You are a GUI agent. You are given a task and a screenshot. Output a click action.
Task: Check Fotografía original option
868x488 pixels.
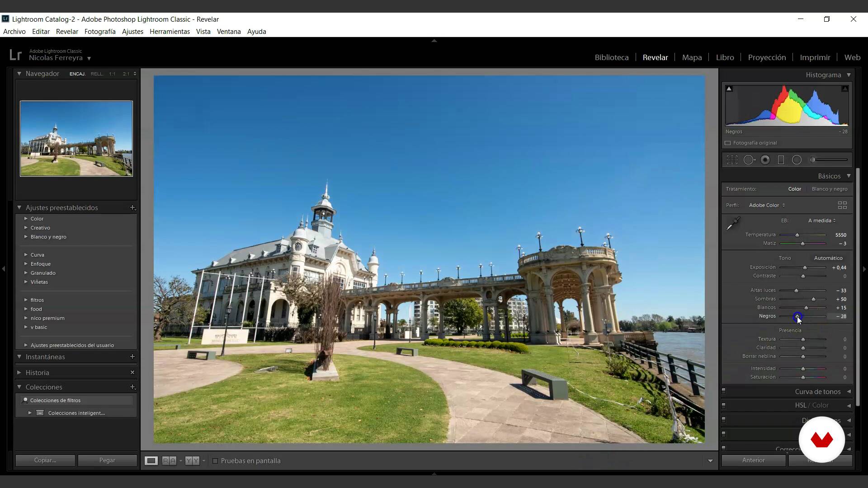pos(727,143)
